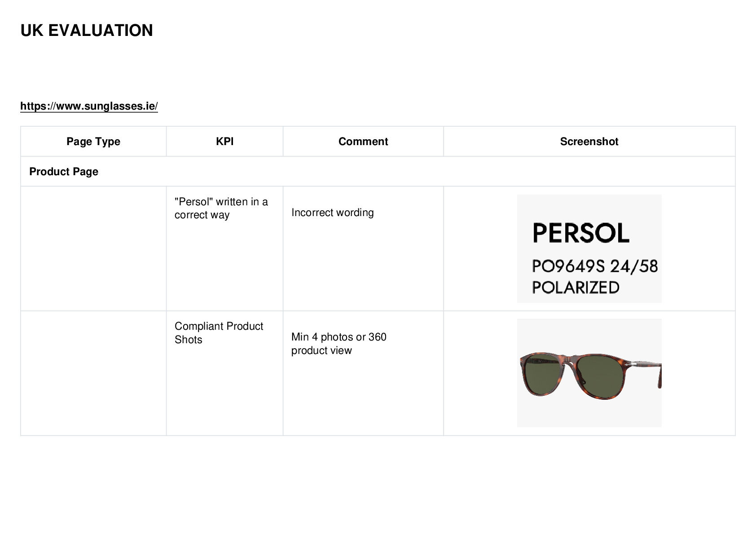
Task: Click the Product Page section row
Action: [378, 172]
